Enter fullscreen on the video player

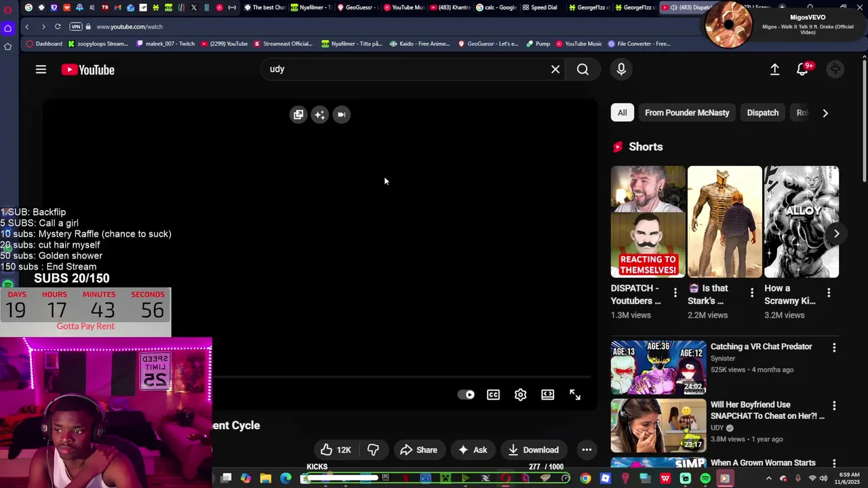575,394
